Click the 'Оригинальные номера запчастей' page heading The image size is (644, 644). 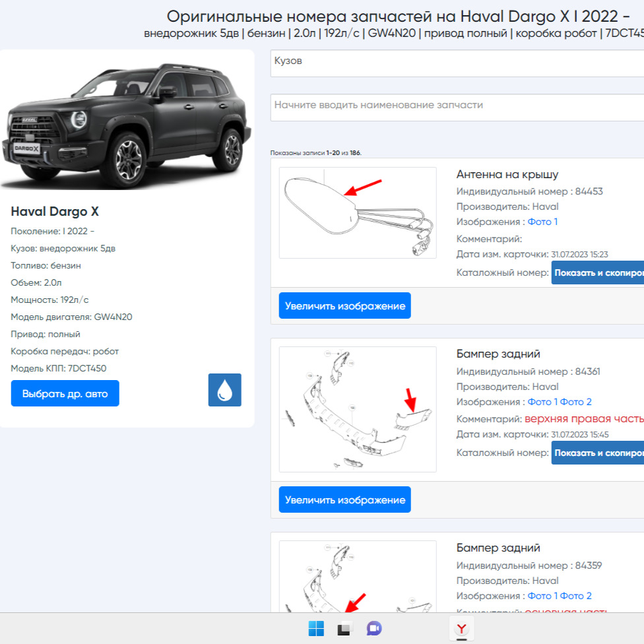pyautogui.click(x=398, y=16)
